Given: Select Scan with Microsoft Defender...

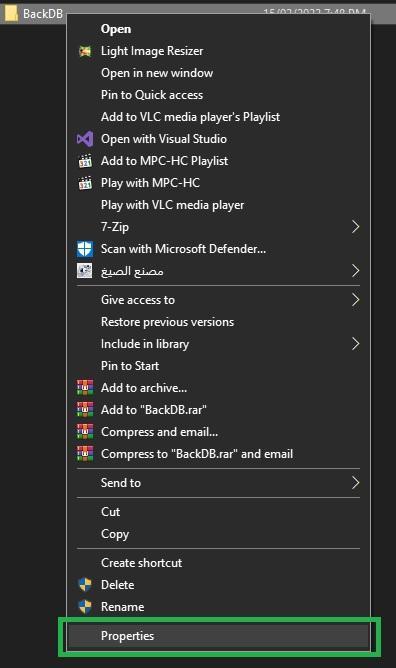Looking at the screenshot, I should coord(218,249).
